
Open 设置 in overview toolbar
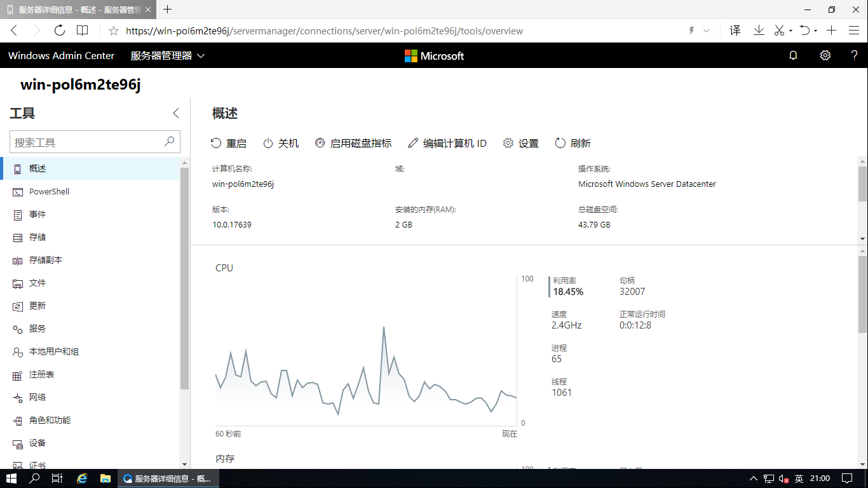[x=521, y=144]
